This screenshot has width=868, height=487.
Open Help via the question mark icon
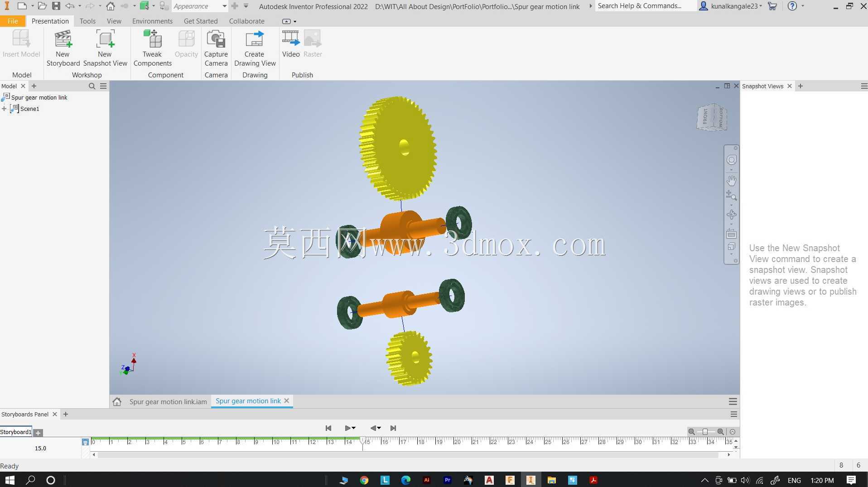[x=792, y=6]
